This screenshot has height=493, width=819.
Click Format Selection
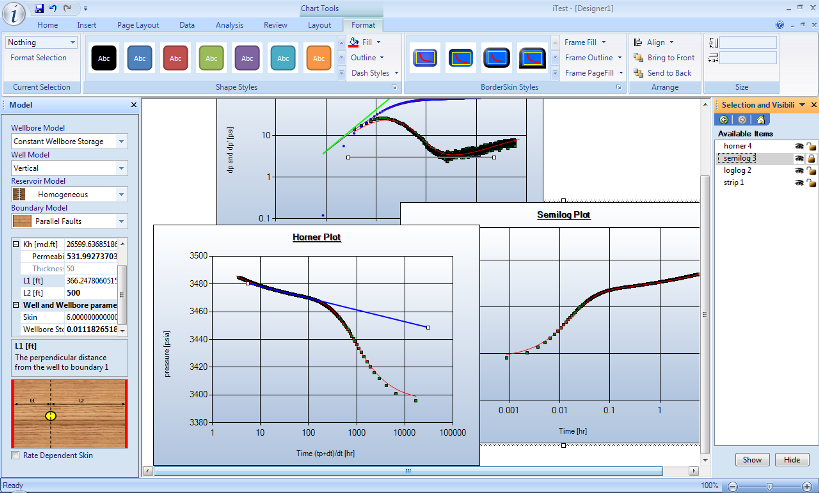[x=39, y=57]
